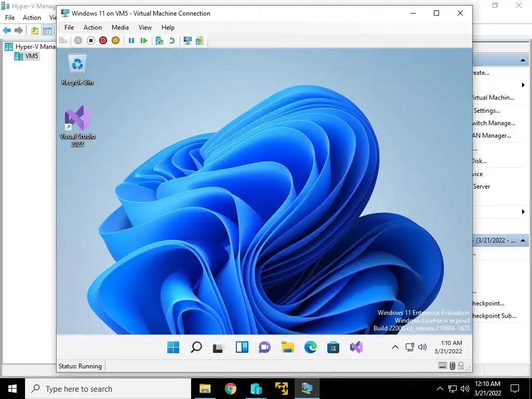Open the Recycle Bin desktop icon

(x=77, y=70)
